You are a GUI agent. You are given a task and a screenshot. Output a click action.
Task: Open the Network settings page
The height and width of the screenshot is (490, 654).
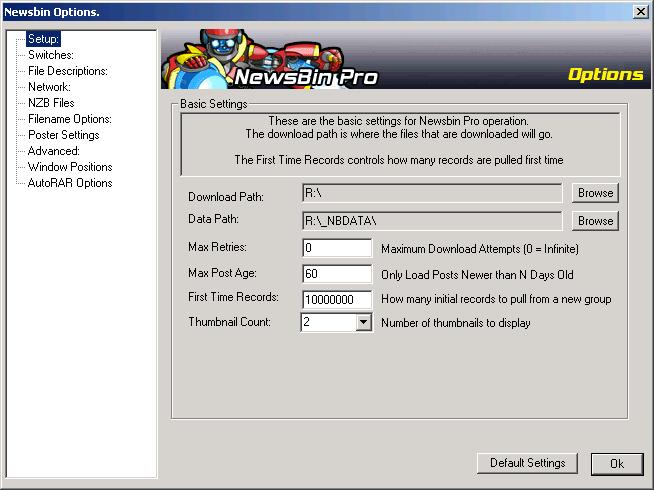pos(49,87)
